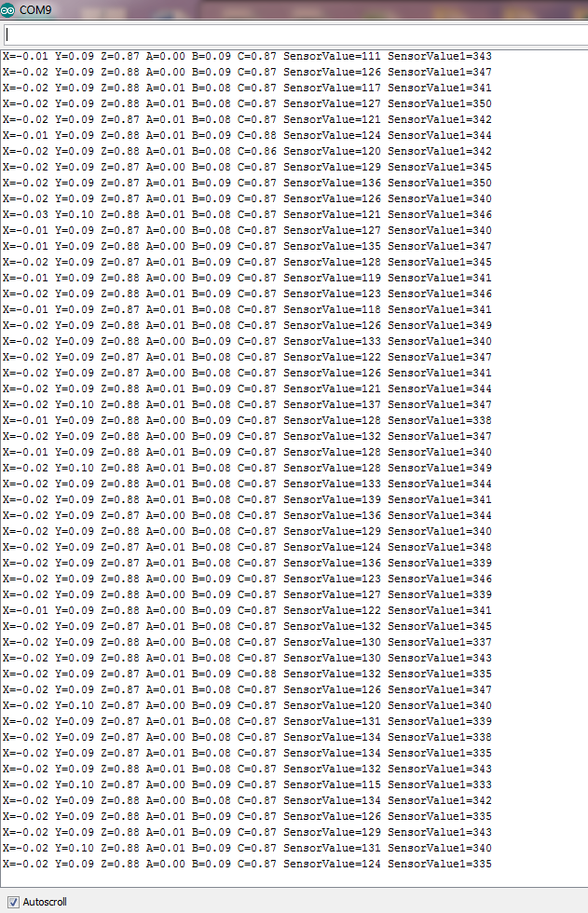This screenshot has width=588, height=913.
Task: Click the SensorValue=111 reading in the output
Action: (332, 56)
